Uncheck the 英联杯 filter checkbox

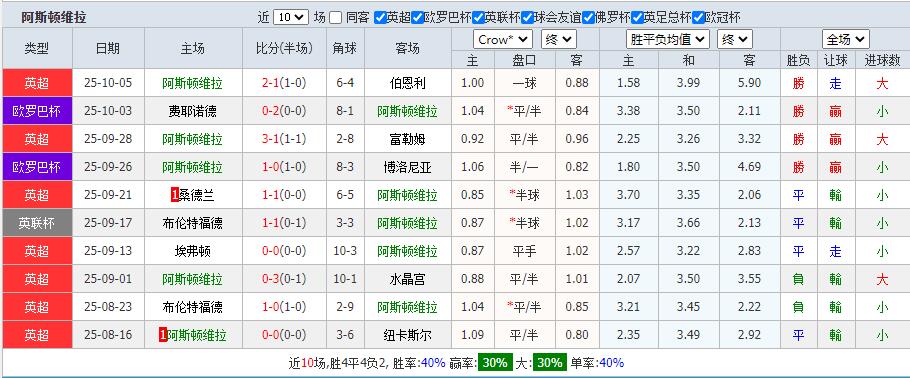click(x=478, y=17)
